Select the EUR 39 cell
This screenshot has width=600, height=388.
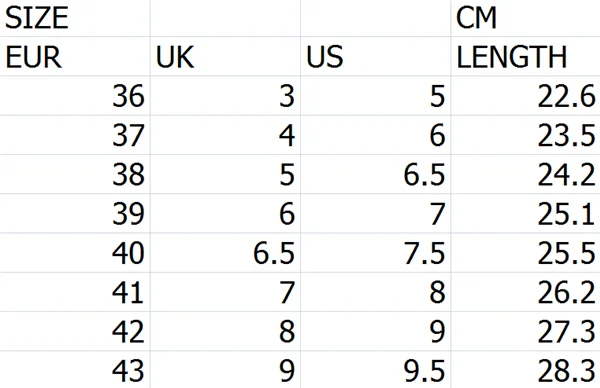pyautogui.click(x=75, y=214)
